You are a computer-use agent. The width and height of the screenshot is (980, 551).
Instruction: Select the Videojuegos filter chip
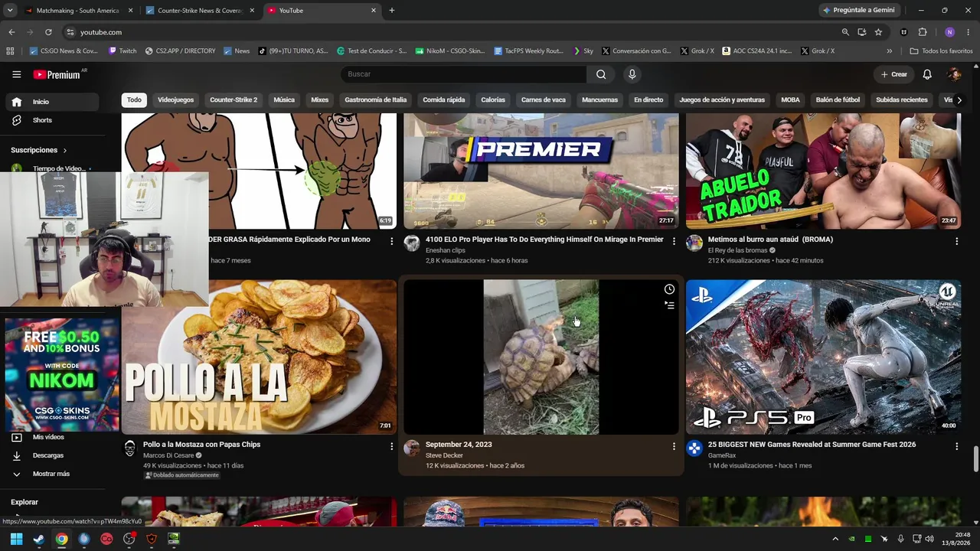[x=175, y=100]
